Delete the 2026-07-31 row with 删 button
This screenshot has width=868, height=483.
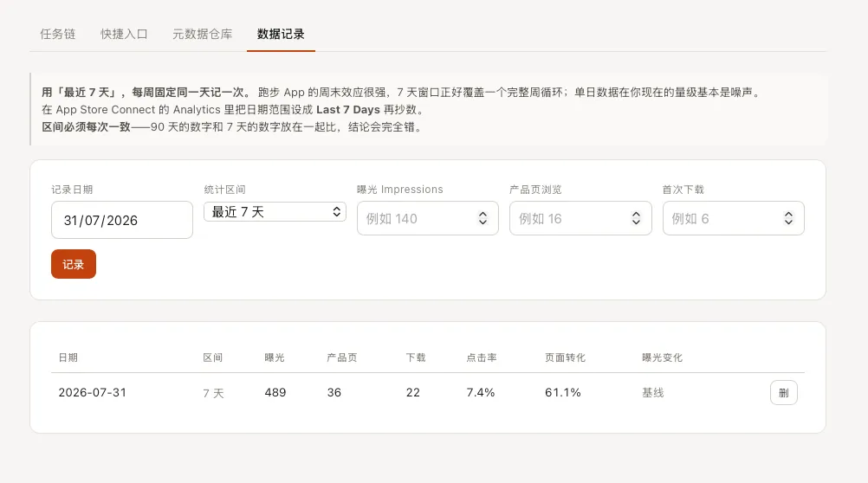[x=783, y=393]
